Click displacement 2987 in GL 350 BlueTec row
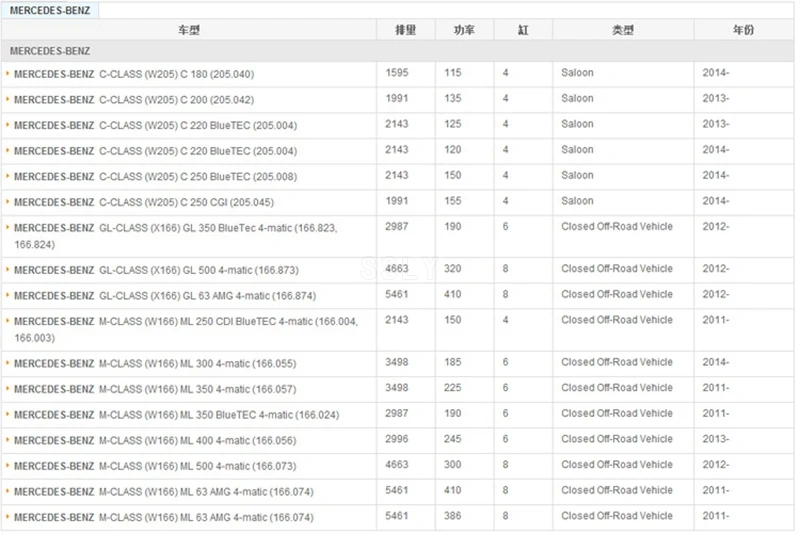This screenshot has height=535, width=800. coord(397,226)
